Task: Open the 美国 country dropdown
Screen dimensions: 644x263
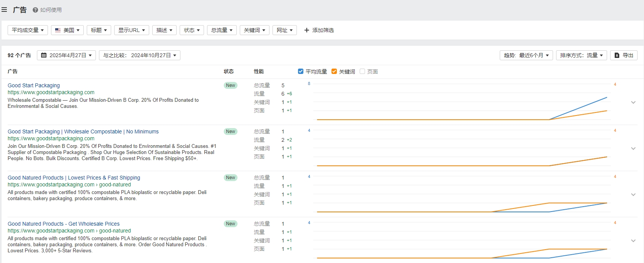Action: click(x=67, y=30)
